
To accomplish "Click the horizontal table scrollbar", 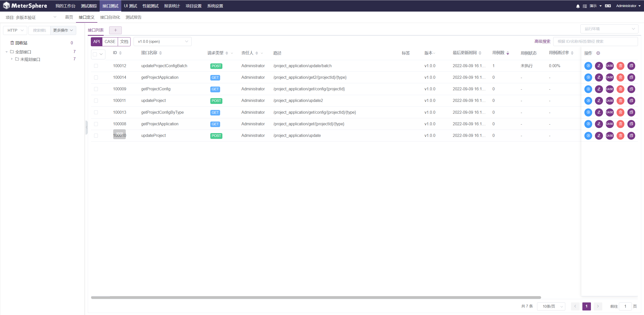I will pyautogui.click(x=316, y=297).
